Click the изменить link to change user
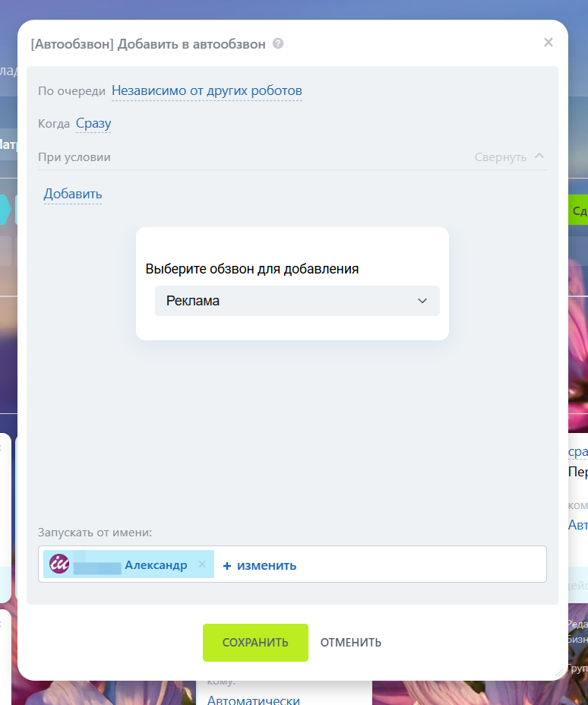 point(259,565)
